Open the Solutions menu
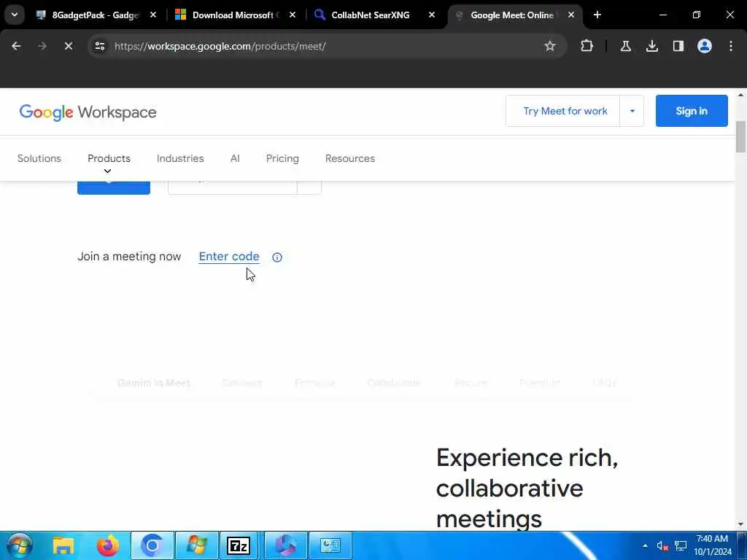The image size is (747, 560). click(x=39, y=158)
